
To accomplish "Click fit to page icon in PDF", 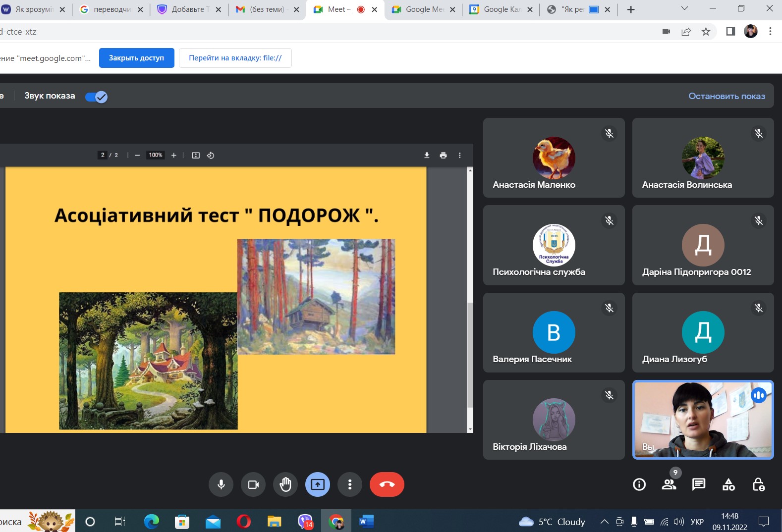I will 196,156.
